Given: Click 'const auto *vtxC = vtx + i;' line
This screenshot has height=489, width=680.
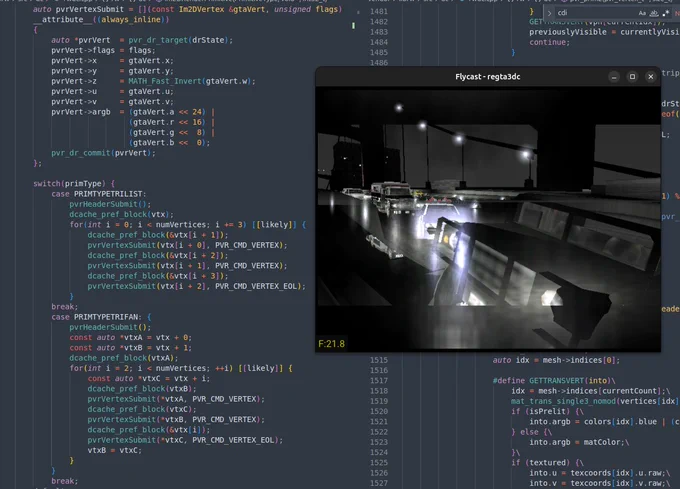Looking at the screenshot, I should (x=149, y=378).
